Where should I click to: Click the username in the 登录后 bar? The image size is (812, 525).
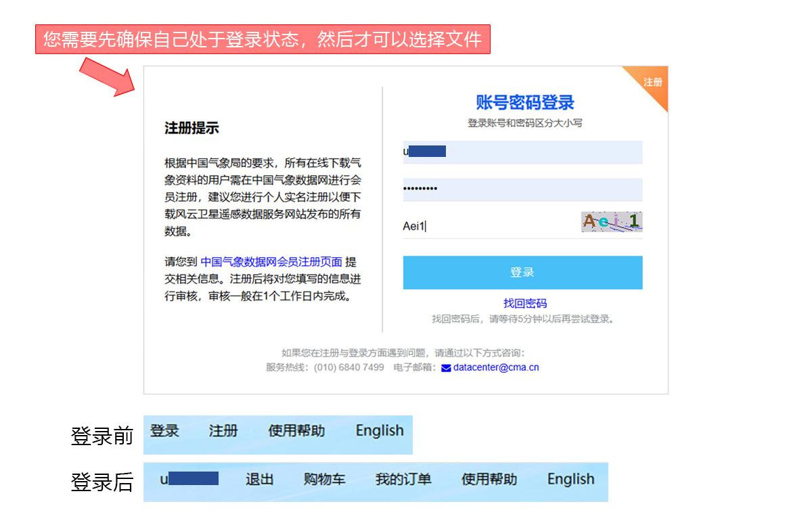pyautogui.click(x=189, y=480)
